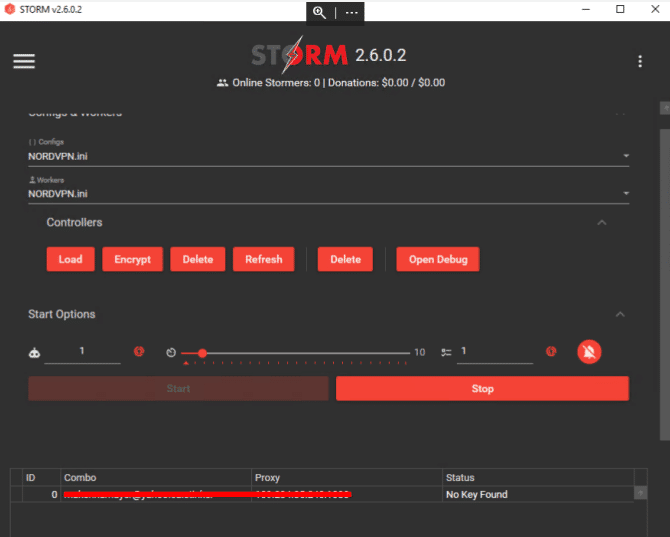Click the timer clock icon beside slider
Image resolution: width=670 pixels, height=537 pixels.
(x=171, y=352)
